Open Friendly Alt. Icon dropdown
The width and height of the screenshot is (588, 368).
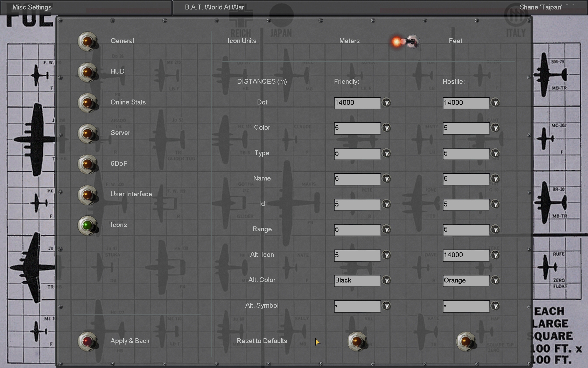click(x=386, y=255)
